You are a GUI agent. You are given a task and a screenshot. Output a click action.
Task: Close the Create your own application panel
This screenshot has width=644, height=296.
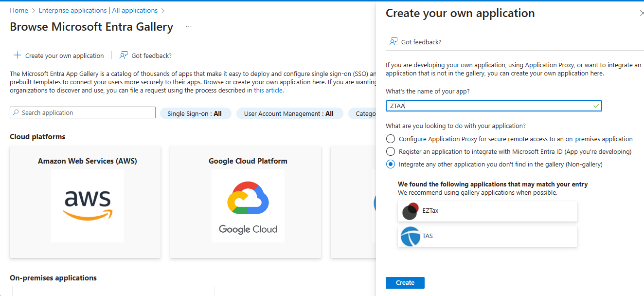click(641, 14)
